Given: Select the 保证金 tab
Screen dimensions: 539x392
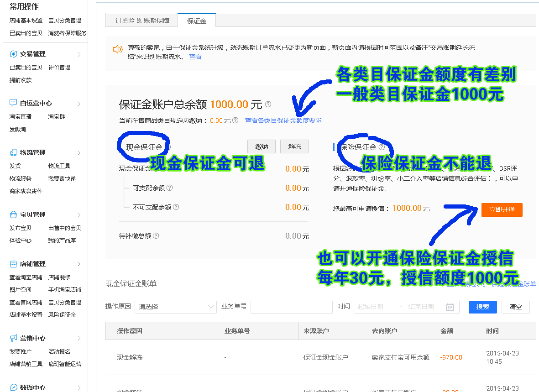Looking at the screenshot, I should (x=196, y=20).
